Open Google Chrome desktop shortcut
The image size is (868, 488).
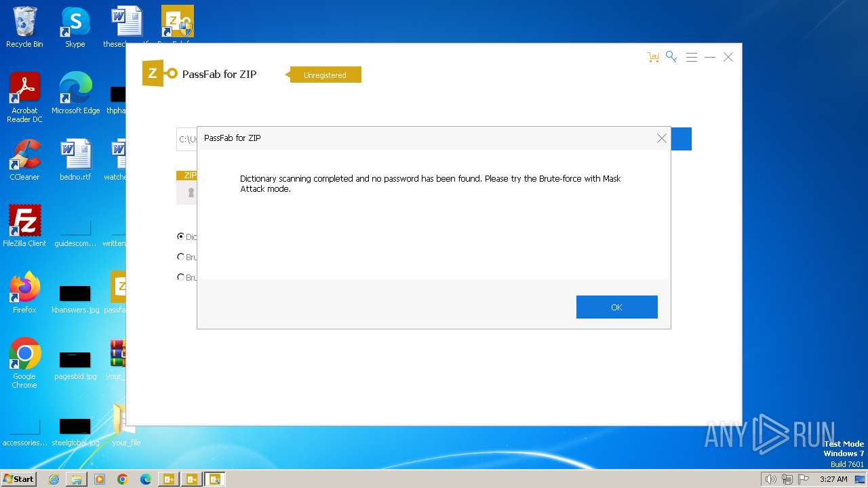pyautogui.click(x=24, y=363)
